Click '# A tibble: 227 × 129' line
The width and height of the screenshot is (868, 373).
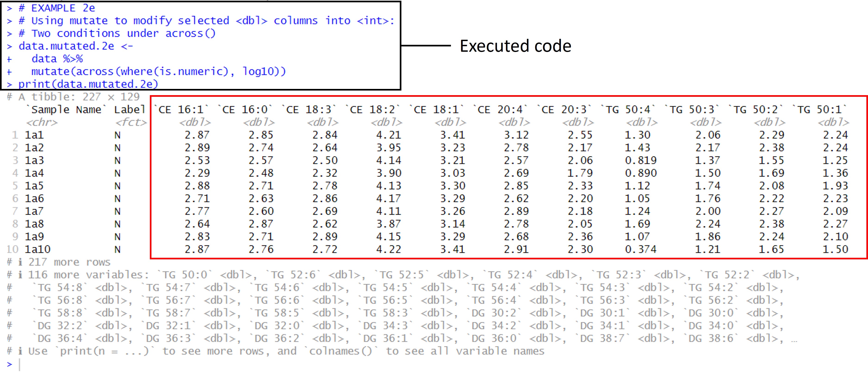tap(73, 97)
